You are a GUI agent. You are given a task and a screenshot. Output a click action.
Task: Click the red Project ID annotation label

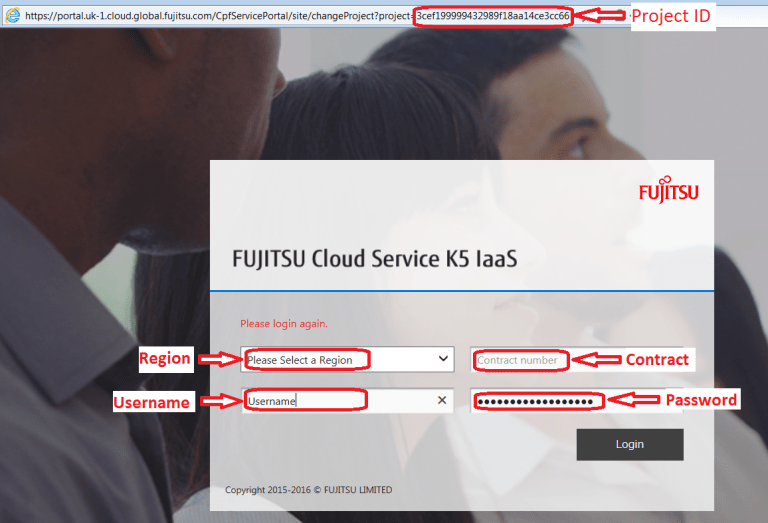(671, 16)
